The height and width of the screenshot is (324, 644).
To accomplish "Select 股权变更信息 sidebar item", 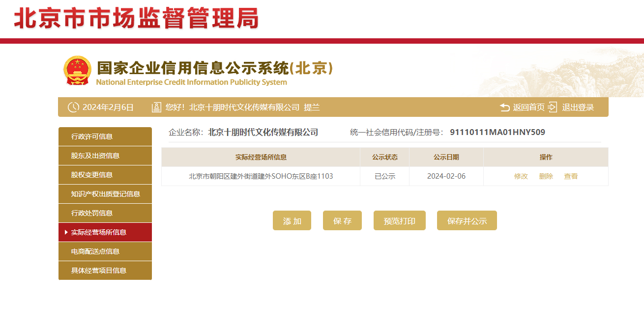I will 105,175.
